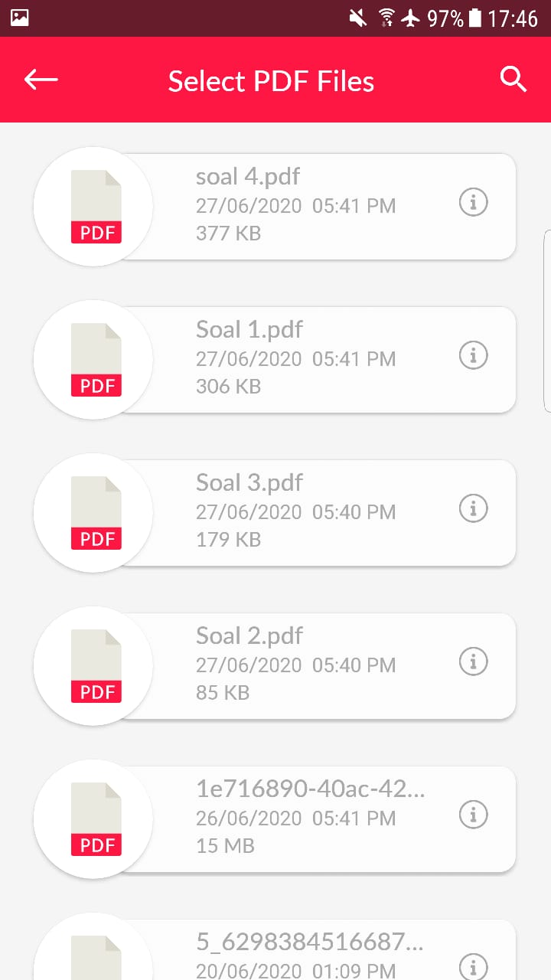Select the Soal 1.pdf PDF icon
The height and width of the screenshot is (980, 551).
(95, 360)
